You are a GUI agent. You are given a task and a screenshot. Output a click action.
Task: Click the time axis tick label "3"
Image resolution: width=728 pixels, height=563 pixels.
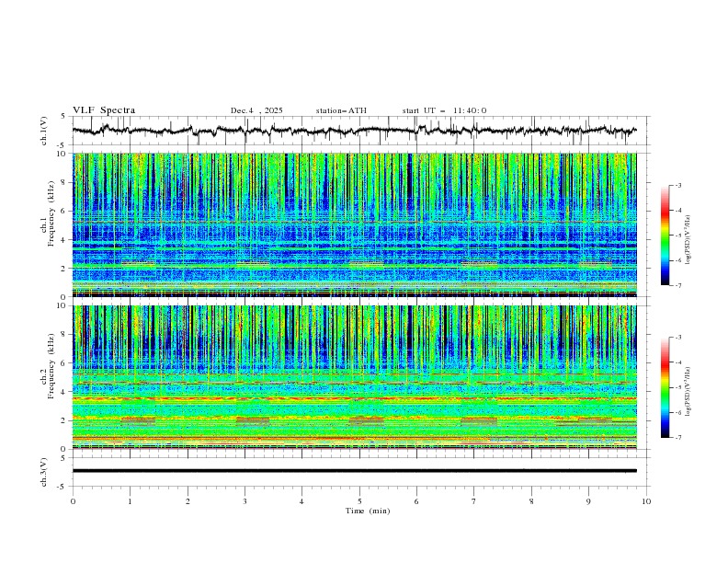click(245, 501)
